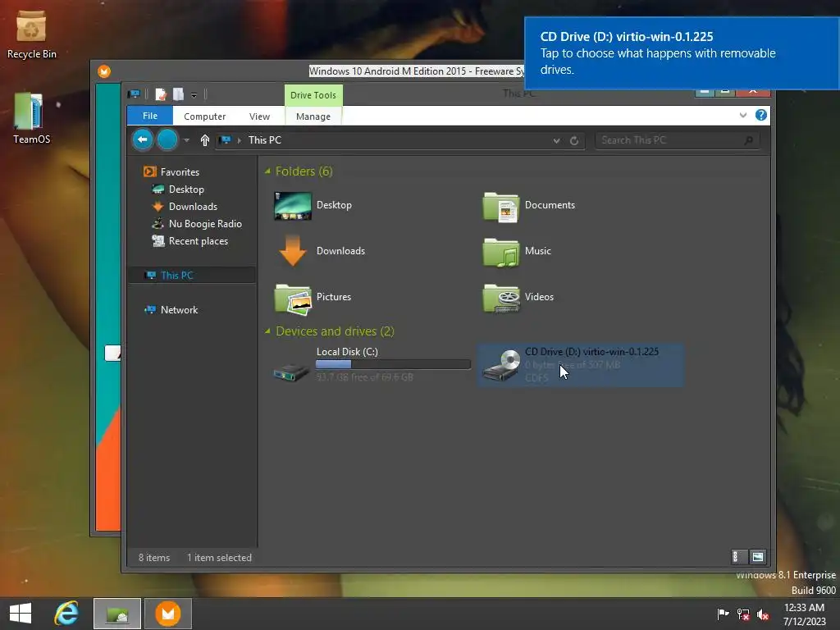Screen dimensions: 840x630
Task: Click the 8 items status text
Action: click(x=154, y=558)
